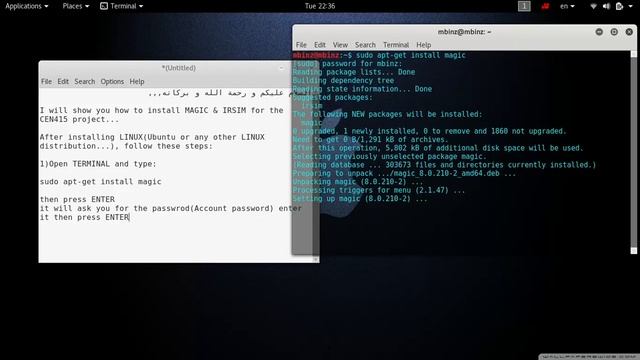Open the Applications menu in top bar
Viewport: 640px width, 360px height.
[x=27, y=6]
